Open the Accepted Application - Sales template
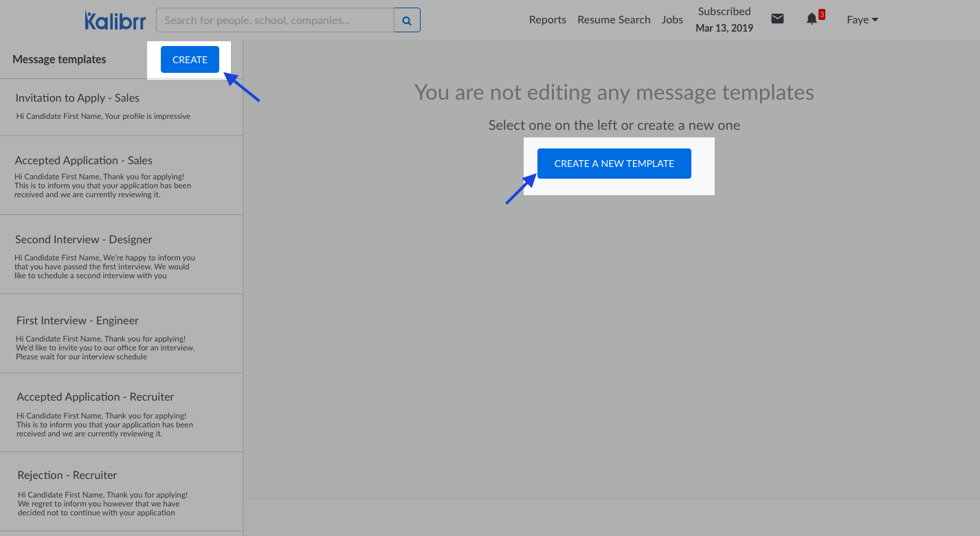This screenshot has height=536, width=980. coord(121,175)
